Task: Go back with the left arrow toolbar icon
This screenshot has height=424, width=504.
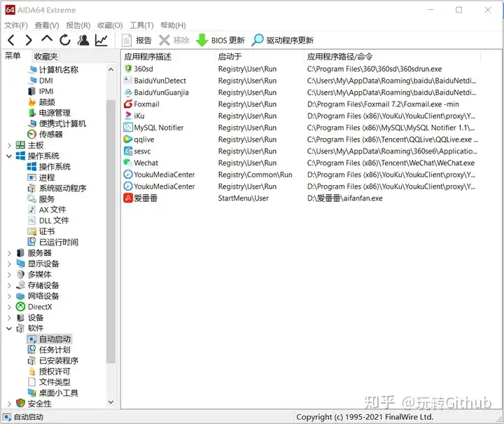Action: (11, 40)
